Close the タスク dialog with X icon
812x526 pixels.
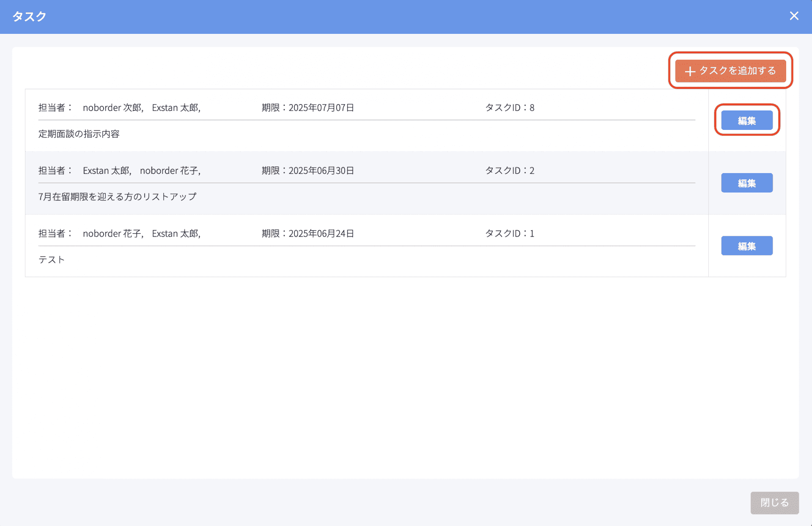tap(794, 16)
